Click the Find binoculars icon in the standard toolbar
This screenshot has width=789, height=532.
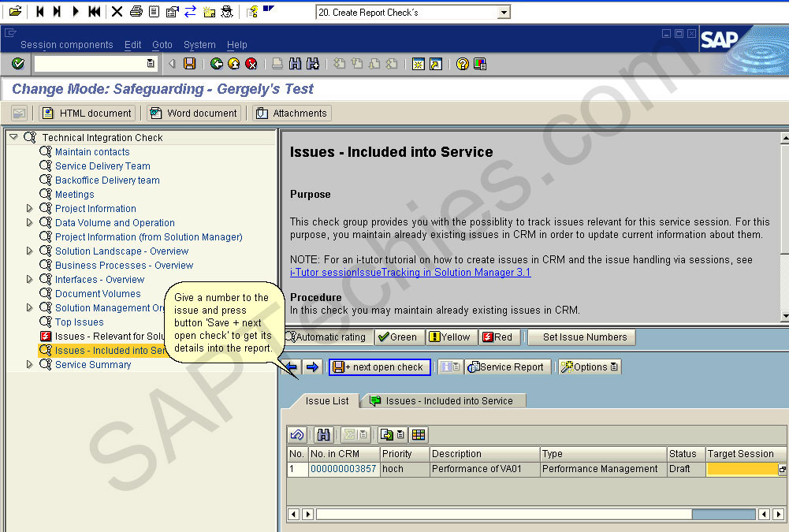click(x=296, y=64)
